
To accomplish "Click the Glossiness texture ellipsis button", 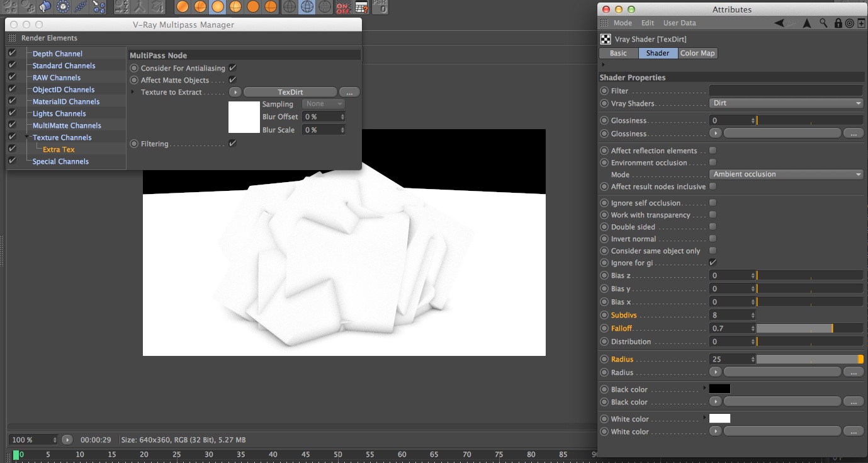I will 853,134.
